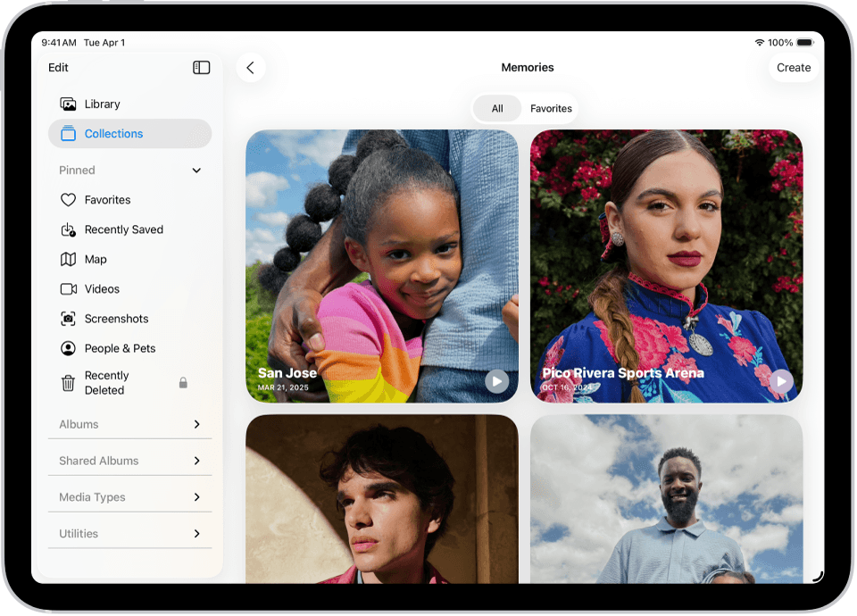Image resolution: width=857 pixels, height=616 pixels.
Task: Switch to the Favorites tab in Memories
Action: tap(551, 108)
